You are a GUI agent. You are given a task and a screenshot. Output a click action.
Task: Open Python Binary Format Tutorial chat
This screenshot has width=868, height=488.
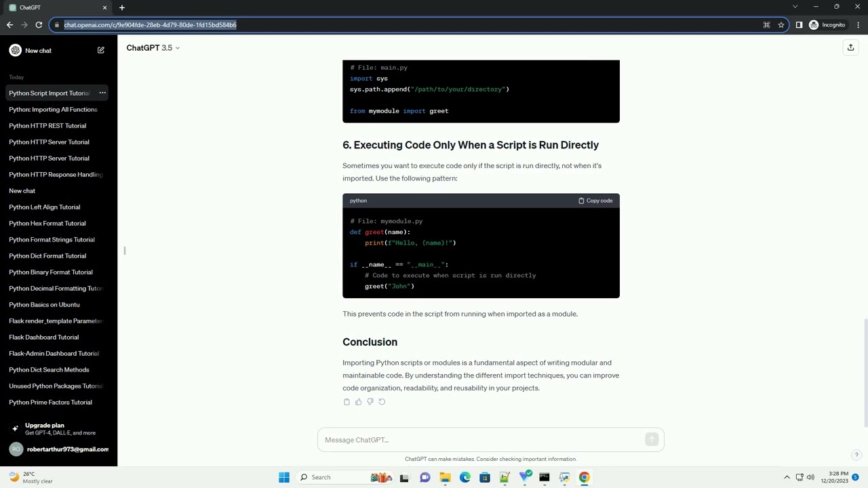(51, 272)
